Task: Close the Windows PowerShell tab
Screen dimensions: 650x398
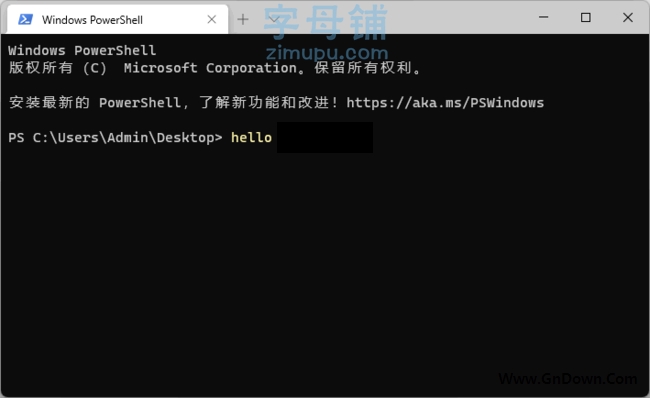Action: (x=212, y=19)
